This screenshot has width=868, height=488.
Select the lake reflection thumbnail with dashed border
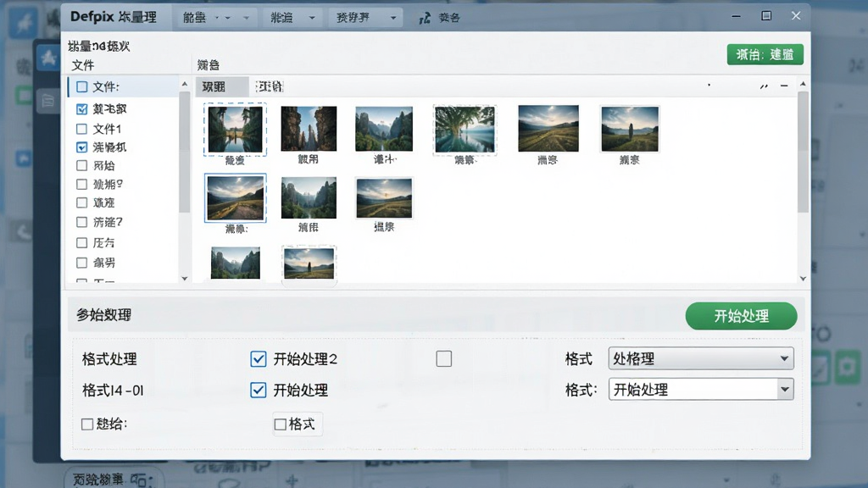point(236,129)
